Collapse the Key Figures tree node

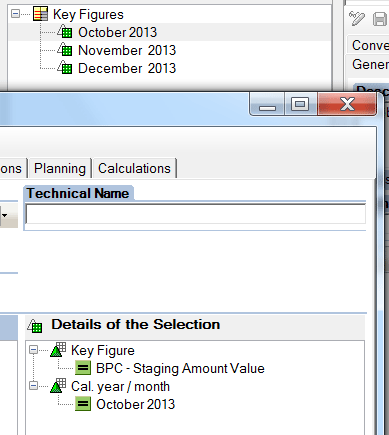(15, 14)
